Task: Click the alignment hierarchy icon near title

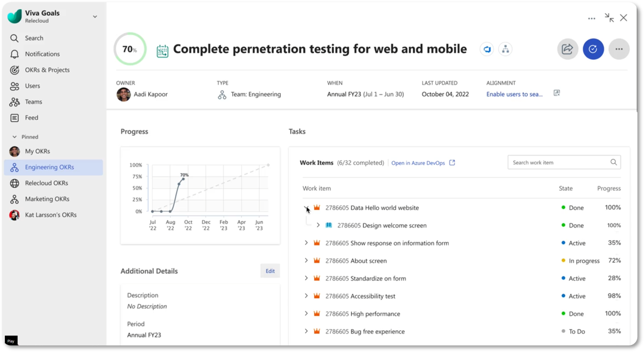Action: 505,49
